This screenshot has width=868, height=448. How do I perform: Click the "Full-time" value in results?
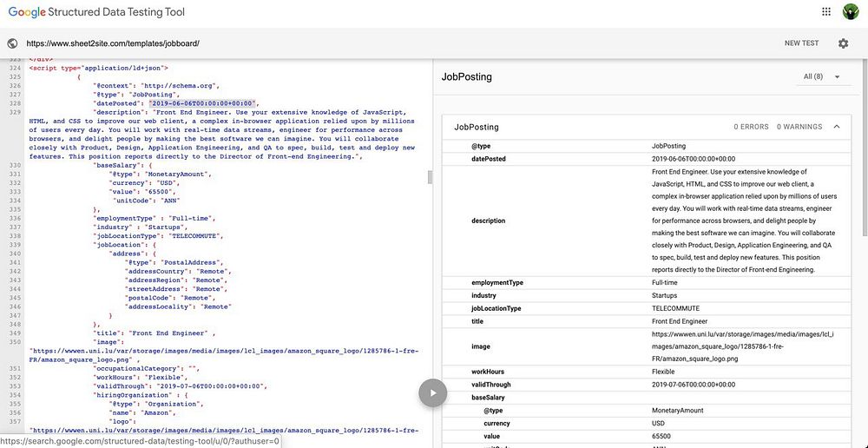point(664,283)
